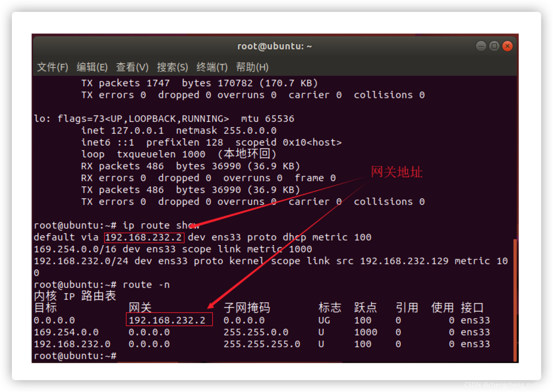Click the final root@ubuntu:~# prompt
The height and width of the screenshot is (392, 553).
[x=75, y=356]
